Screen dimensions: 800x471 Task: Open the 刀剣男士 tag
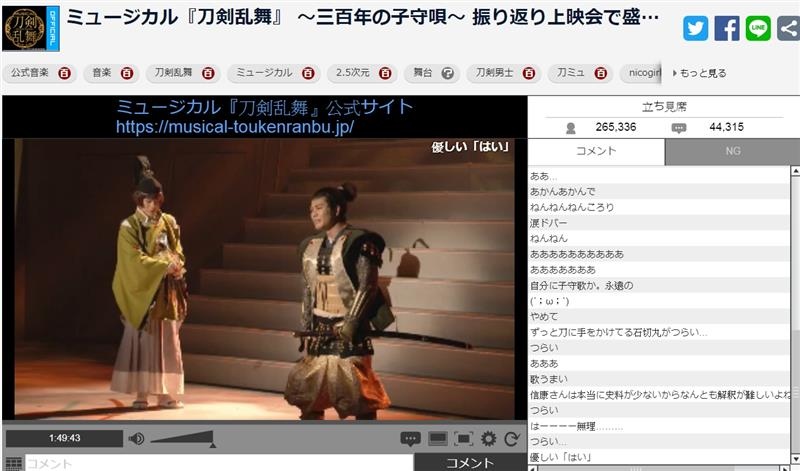click(494, 73)
